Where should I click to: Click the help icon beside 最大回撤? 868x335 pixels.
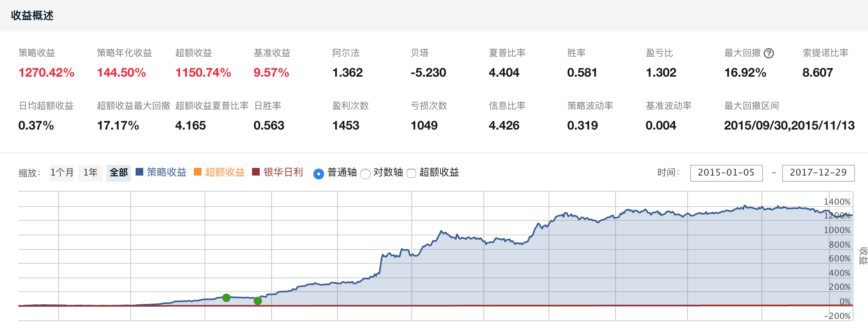pos(768,53)
